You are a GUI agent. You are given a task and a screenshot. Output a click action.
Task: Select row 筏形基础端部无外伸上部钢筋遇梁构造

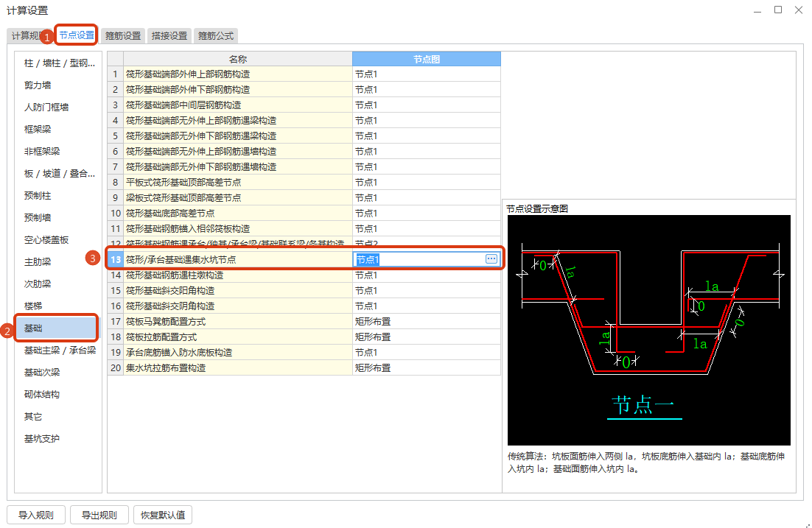[x=304, y=121]
